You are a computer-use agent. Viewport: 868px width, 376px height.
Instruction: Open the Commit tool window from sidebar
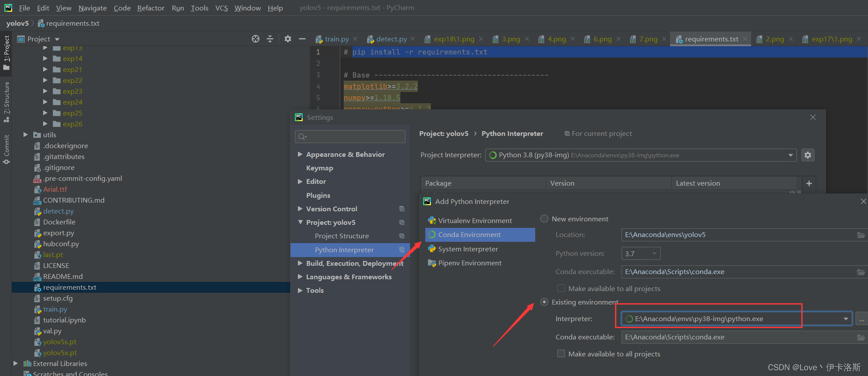[7, 149]
